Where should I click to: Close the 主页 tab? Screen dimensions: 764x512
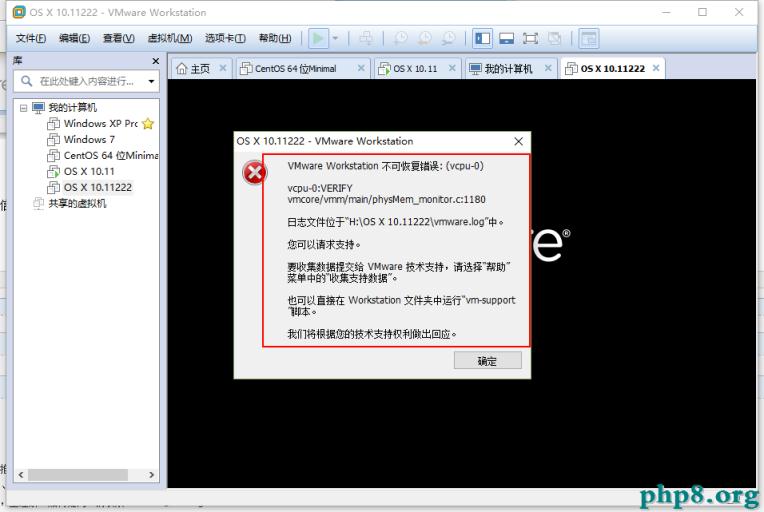(x=223, y=68)
